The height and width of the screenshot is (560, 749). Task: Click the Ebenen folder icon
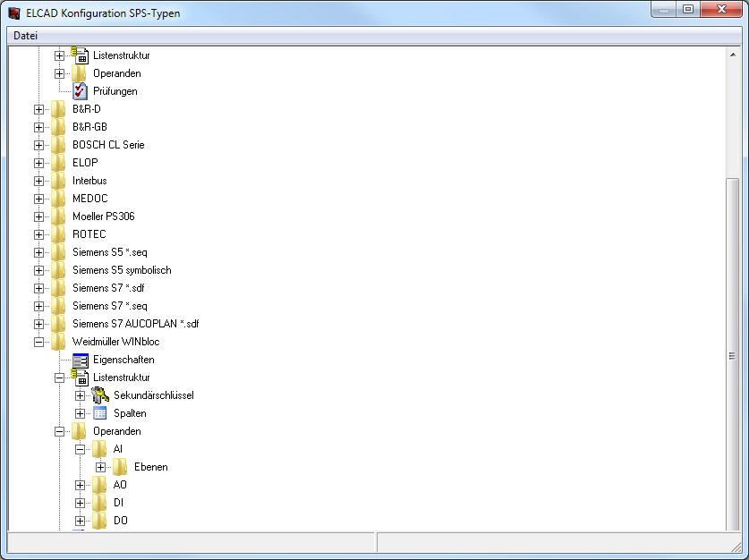point(120,467)
